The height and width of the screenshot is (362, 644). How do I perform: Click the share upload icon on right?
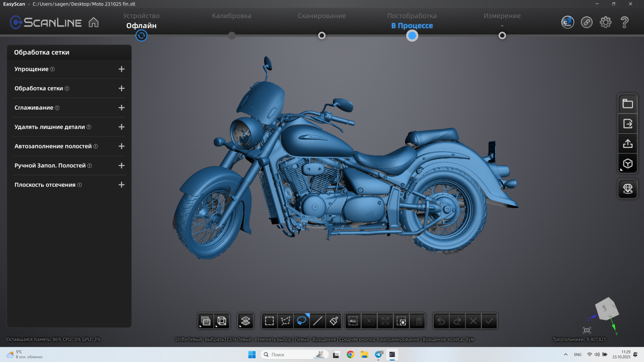[x=628, y=143]
